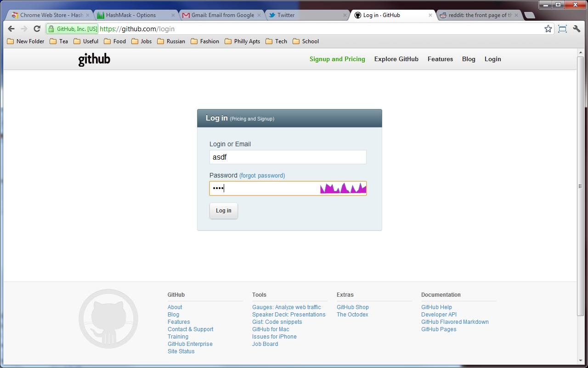Close the Twitter tab
This screenshot has width=588, height=368.
tap(345, 15)
